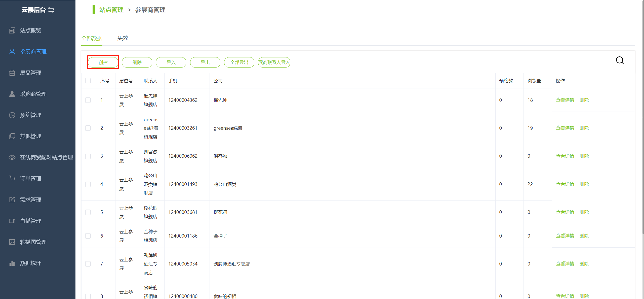Screen dimensions: 644x299
Task: Open 查看详情 for 朗客滋
Action: [565, 156]
